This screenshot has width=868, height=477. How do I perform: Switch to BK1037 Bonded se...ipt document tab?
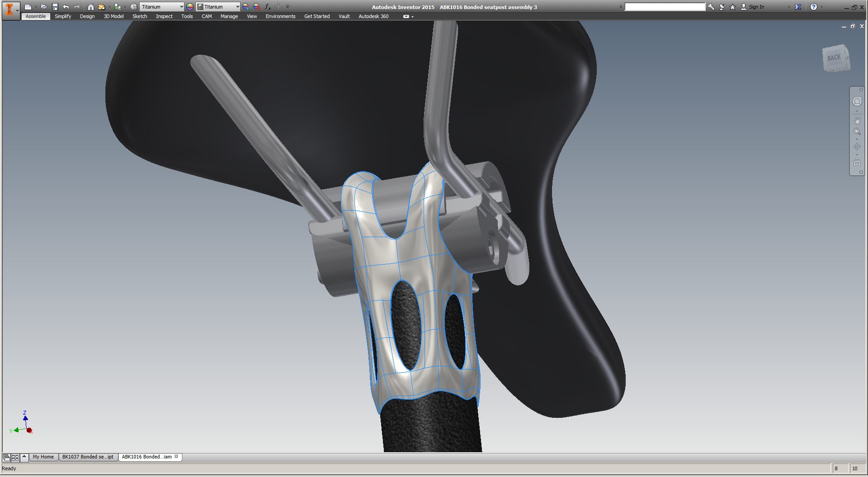tap(88, 457)
